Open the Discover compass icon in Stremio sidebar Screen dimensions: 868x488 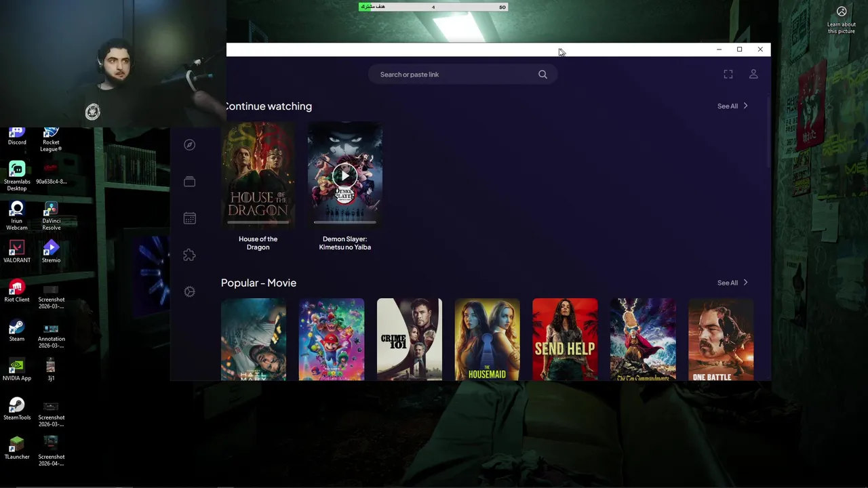pyautogui.click(x=190, y=145)
